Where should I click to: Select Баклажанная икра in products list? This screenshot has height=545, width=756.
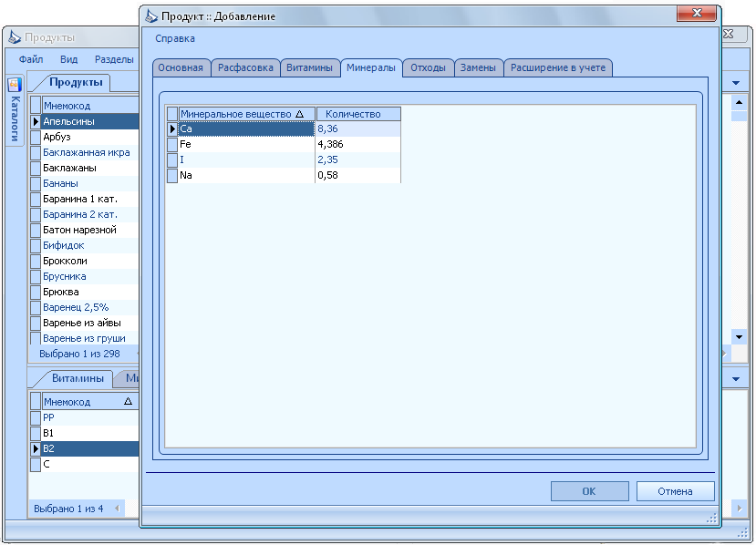tap(90, 152)
